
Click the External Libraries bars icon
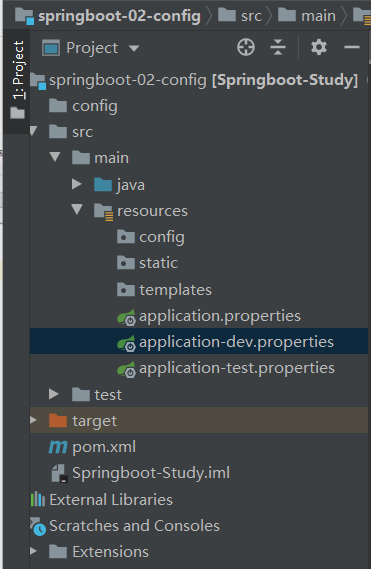38,499
